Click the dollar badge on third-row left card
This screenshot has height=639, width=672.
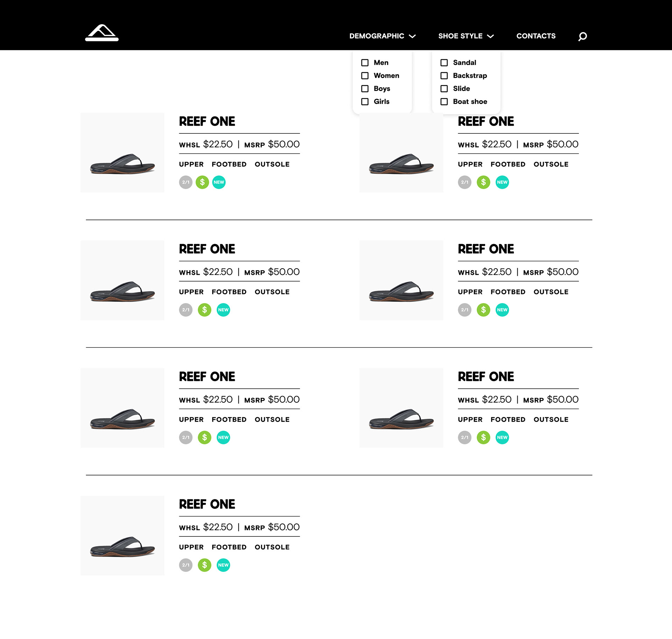[204, 437]
